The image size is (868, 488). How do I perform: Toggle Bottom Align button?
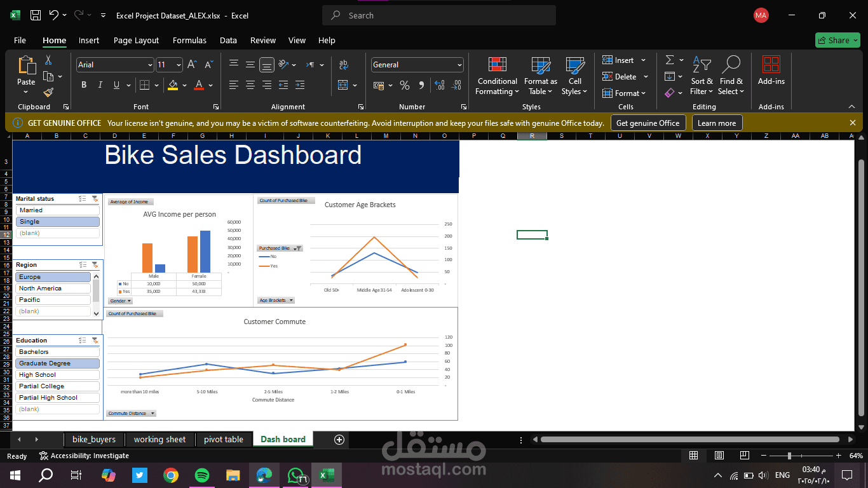267,64
